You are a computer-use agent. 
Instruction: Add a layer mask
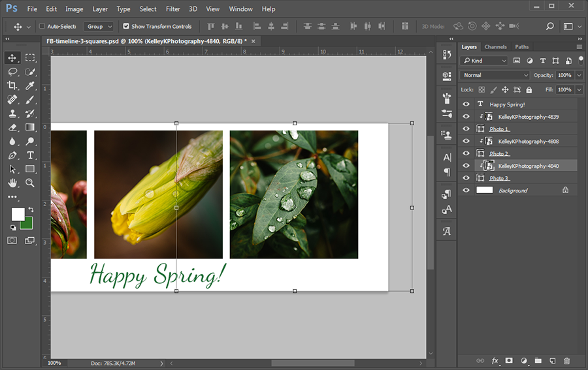509,361
